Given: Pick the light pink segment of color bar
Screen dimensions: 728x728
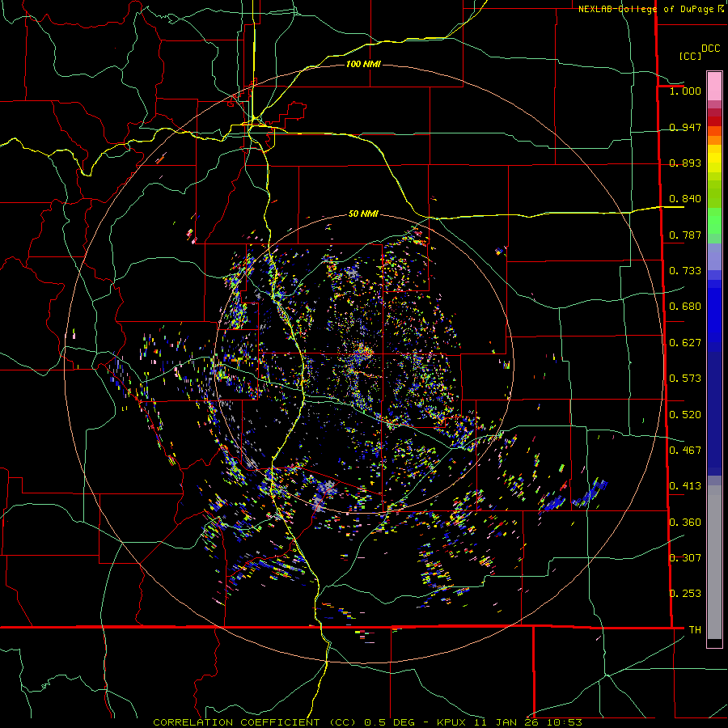Looking at the screenshot, I should [x=714, y=86].
